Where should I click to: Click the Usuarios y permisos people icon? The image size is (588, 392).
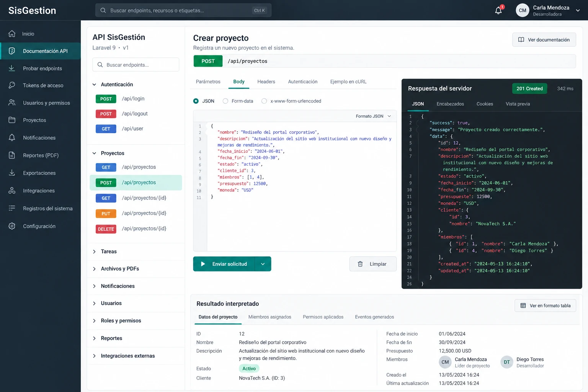click(x=12, y=103)
